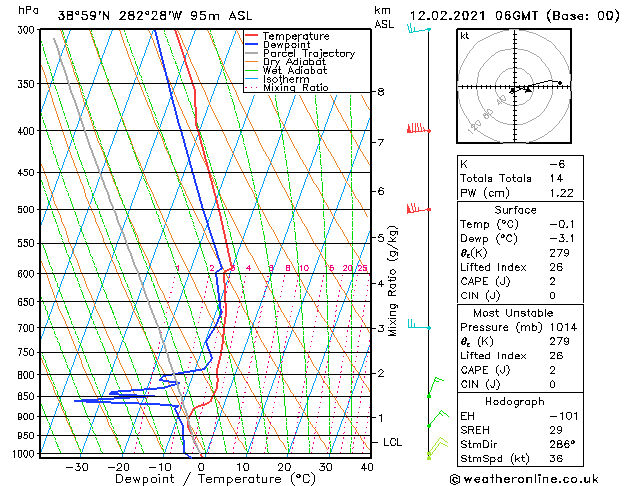Click the 1000 hPa pressure label
The height and width of the screenshot is (486, 629).
pyautogui.click(x=24, y=454)
